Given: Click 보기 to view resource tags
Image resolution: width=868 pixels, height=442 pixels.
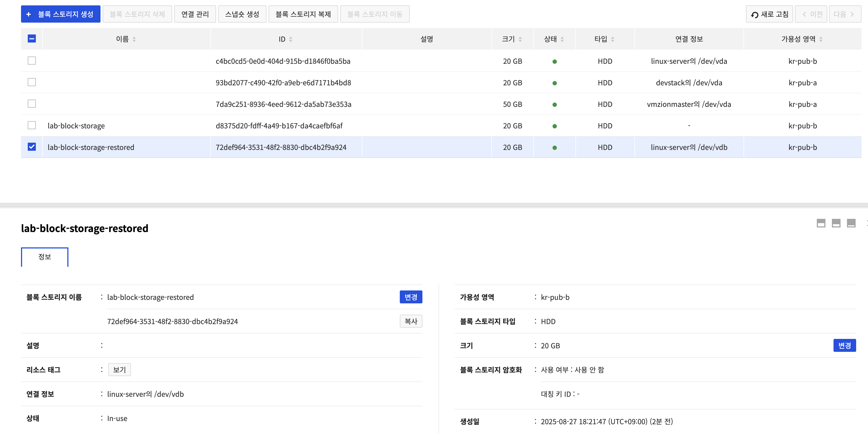Looking at the screenshot, I should click(119, 370).
